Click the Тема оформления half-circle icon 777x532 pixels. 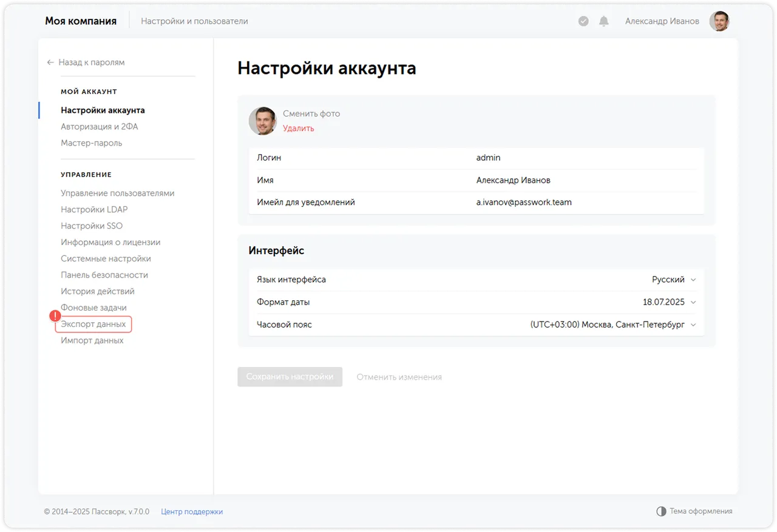662,511
